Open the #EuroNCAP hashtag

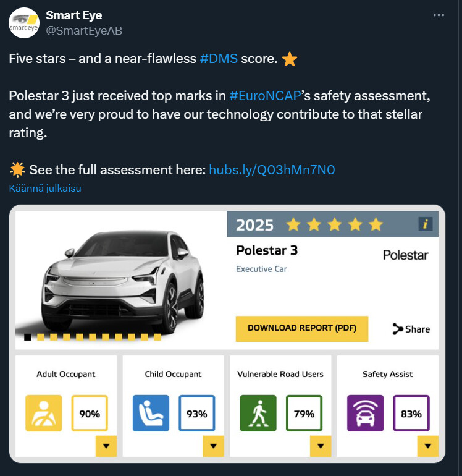tap(265, 96)
